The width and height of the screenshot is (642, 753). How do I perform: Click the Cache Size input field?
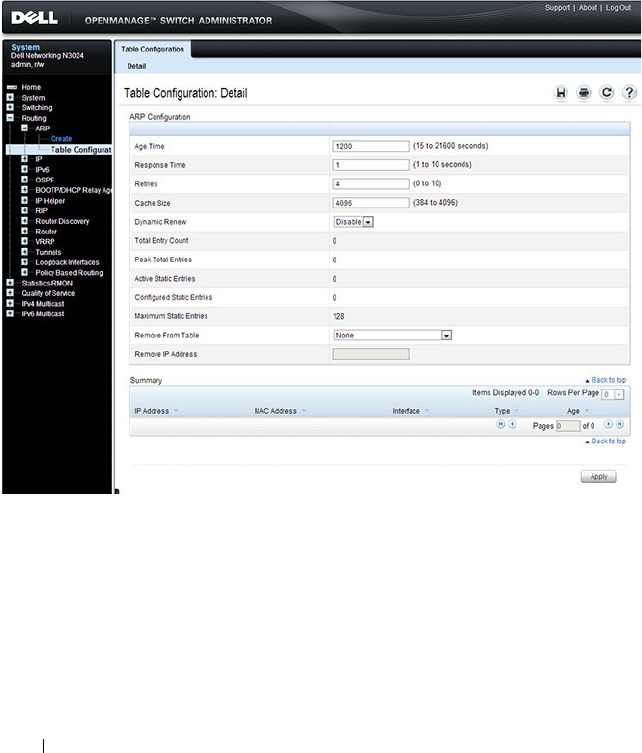click(x=371, y=203)
